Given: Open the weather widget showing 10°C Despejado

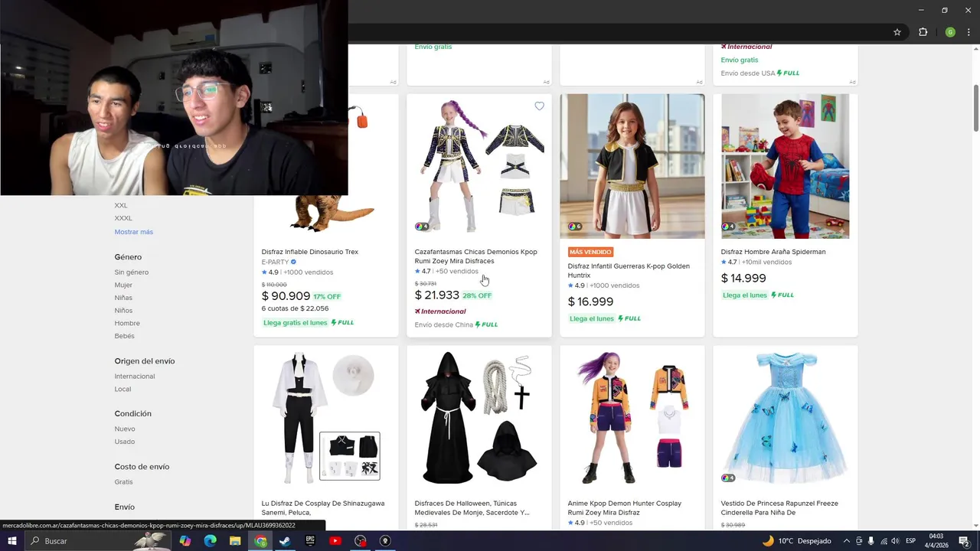Looking at the screenshot, I should point(796,541).
